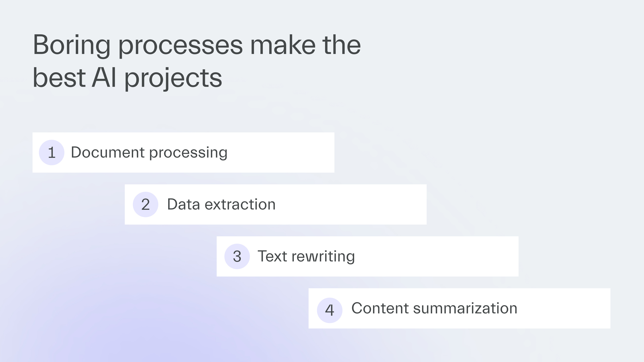Click empty space right of Content summarization text
Screen dimensions: 644x362
pos(565,308)
